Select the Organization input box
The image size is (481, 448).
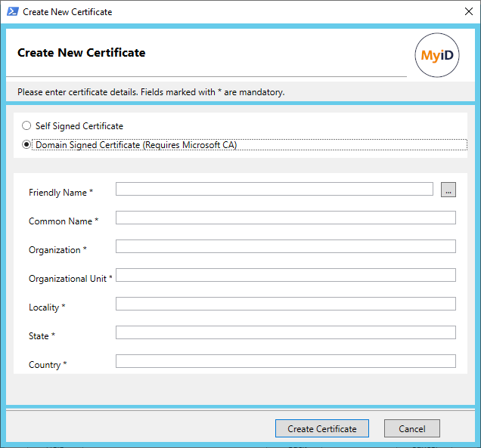tap(285, 246)
